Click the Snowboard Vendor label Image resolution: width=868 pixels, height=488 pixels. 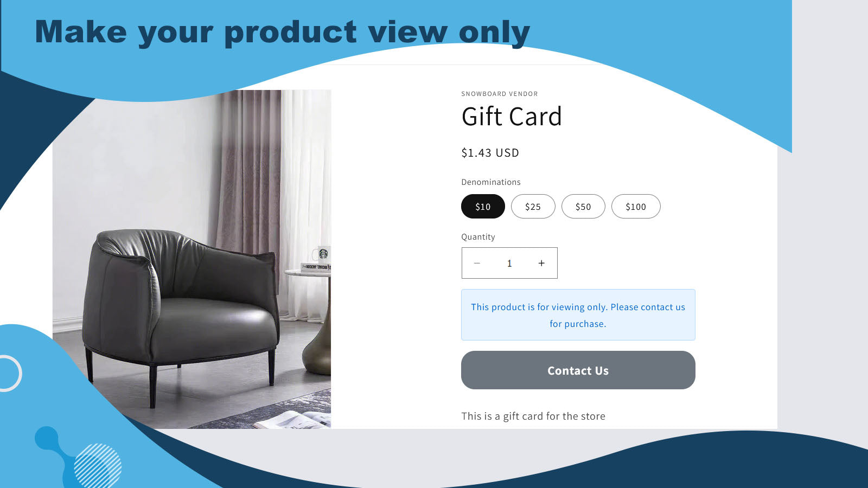tap(500, 94)
